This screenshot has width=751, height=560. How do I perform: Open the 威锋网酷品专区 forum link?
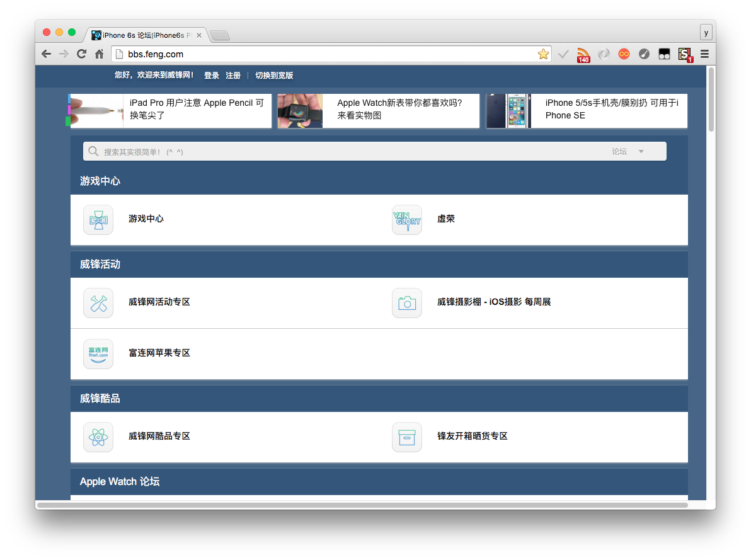click(159, 437)
